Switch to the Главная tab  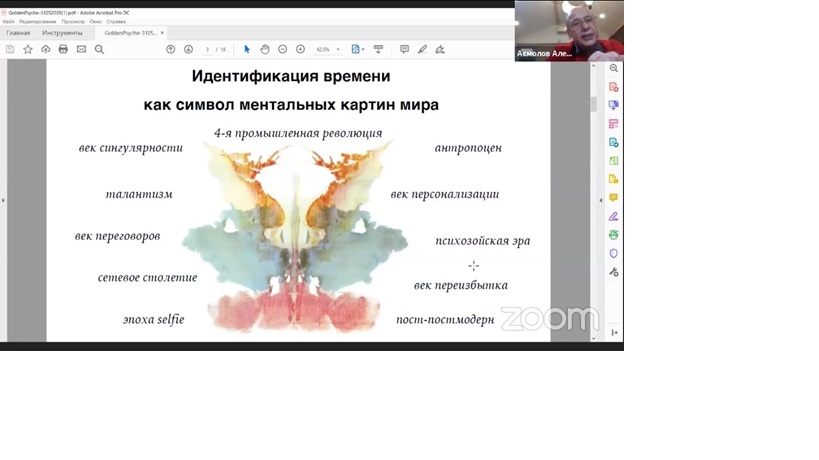(x=18, y=33)
